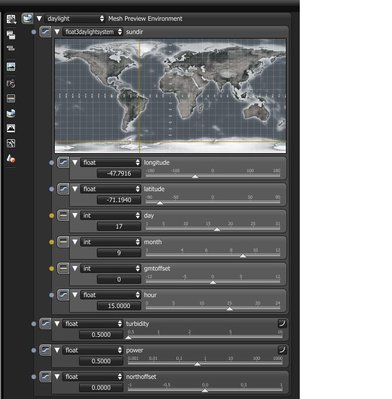Viewport: 392px width, 399px height.
Task: Open the daylight environment type dropdown
Action: pos(75,19)
